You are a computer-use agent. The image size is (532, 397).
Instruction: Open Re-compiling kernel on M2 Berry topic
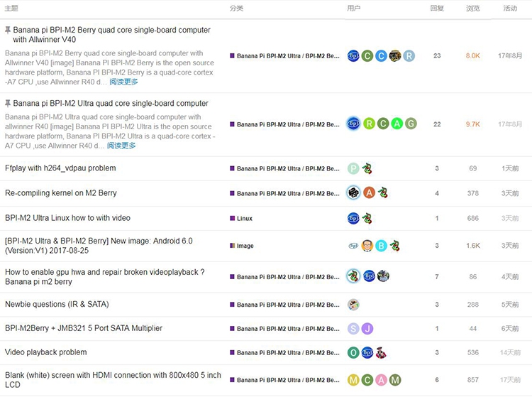61,193
